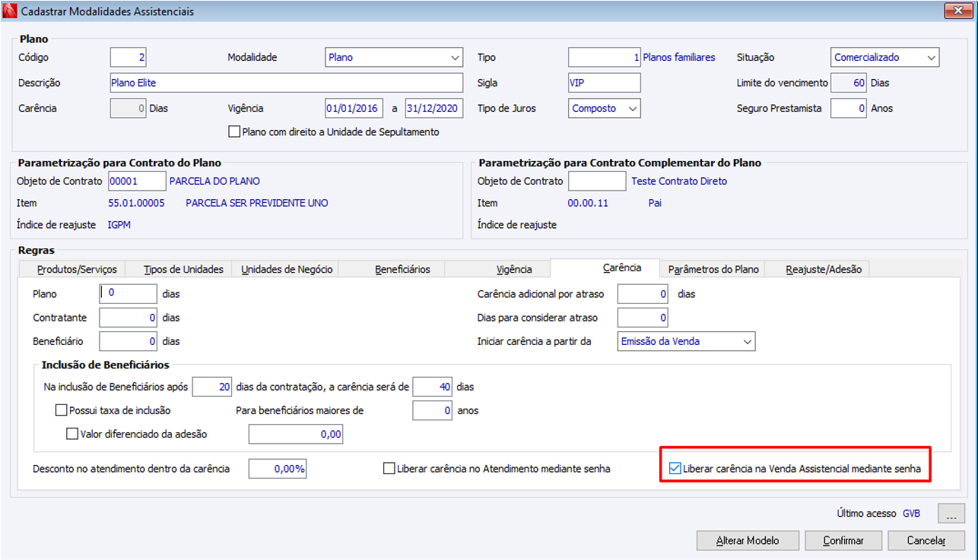
Task: Click the Planos familiares text
Action: pos(679,57)
